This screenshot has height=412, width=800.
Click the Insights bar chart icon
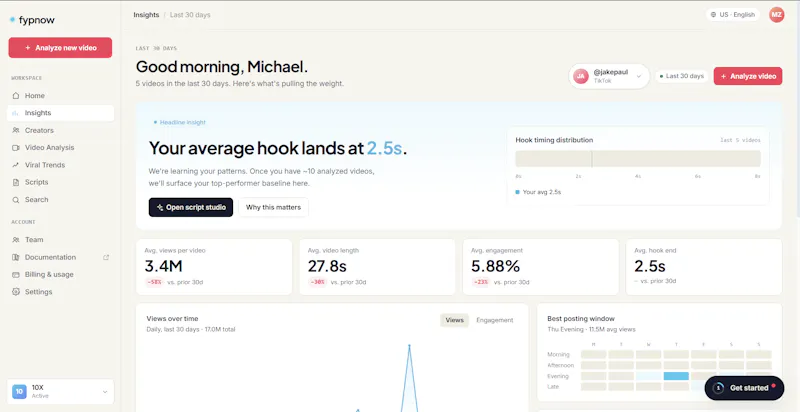(x=16, y=113)
